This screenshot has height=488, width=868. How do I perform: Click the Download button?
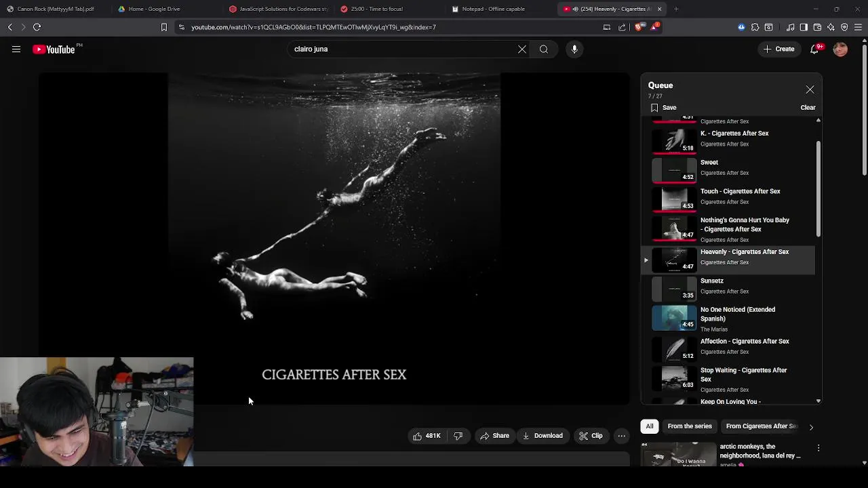coord(542,436)
